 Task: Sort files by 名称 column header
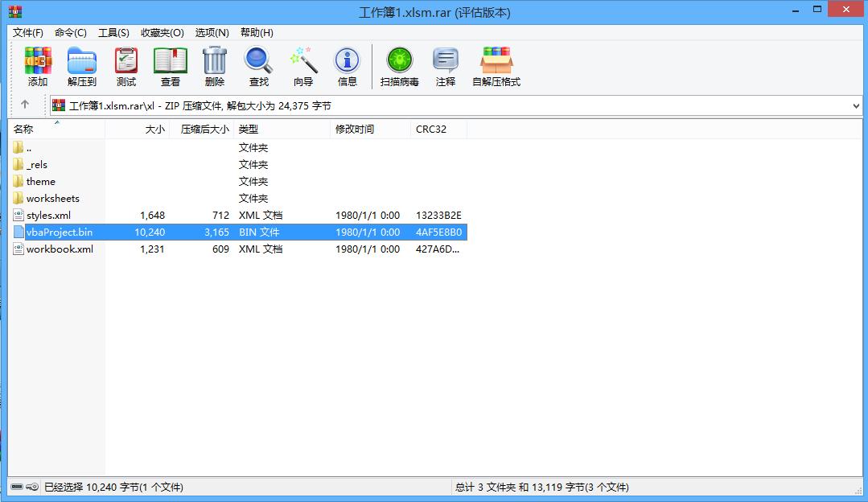tap(24, 129)
